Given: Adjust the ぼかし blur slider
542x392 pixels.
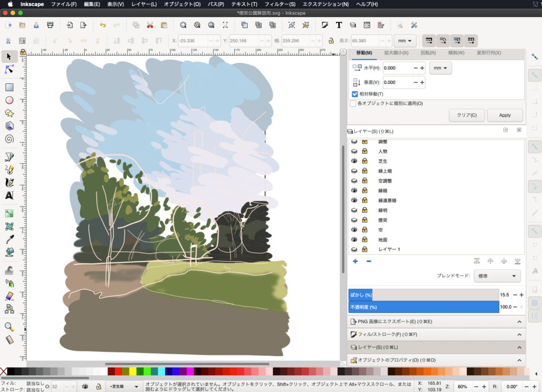Looking at the screenshot, I should click(423, 294).
